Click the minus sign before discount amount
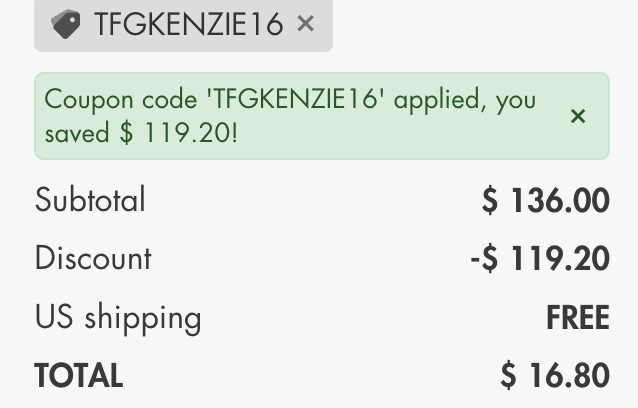This screenshot has width=638, height=408. [475, 259]
